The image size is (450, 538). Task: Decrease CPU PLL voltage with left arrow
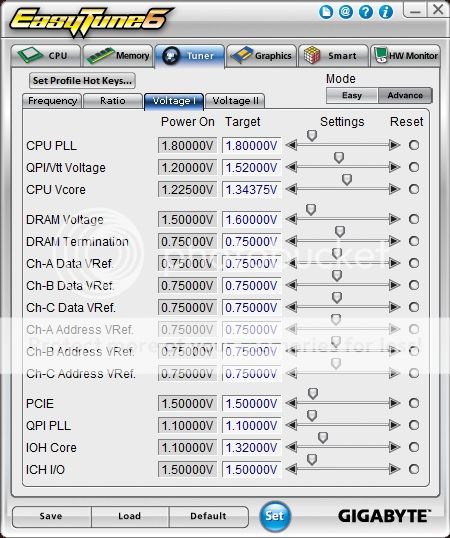[291, 145]
